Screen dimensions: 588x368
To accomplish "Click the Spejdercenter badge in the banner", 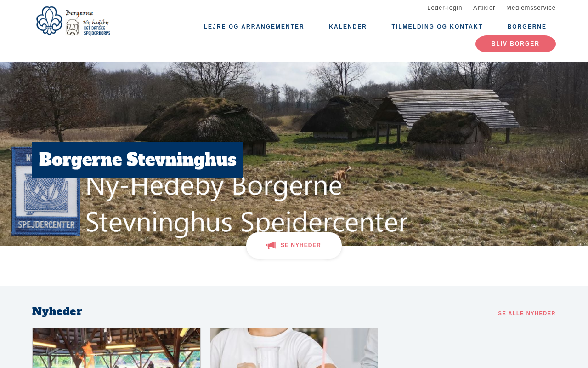I will tap(46, 191).
